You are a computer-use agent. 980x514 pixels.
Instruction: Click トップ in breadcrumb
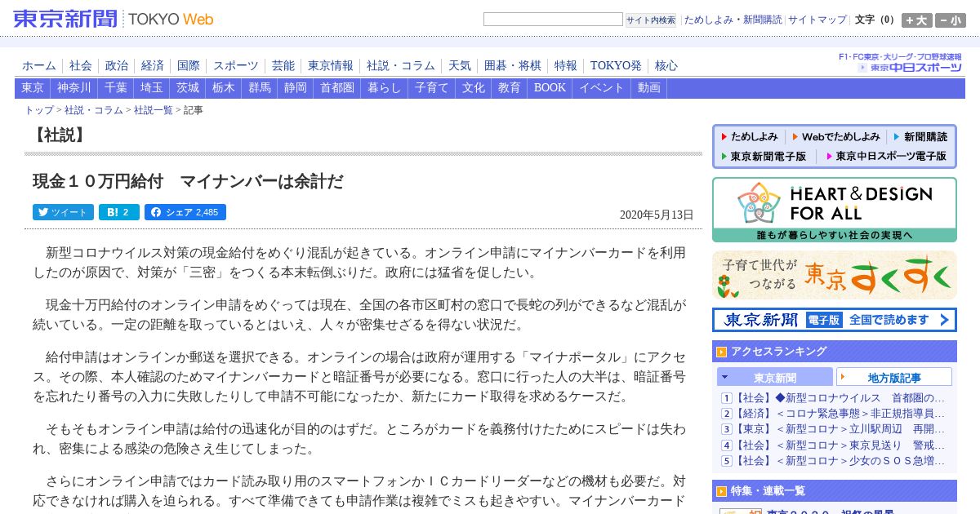pyautogui.click(x=39, y=110)
